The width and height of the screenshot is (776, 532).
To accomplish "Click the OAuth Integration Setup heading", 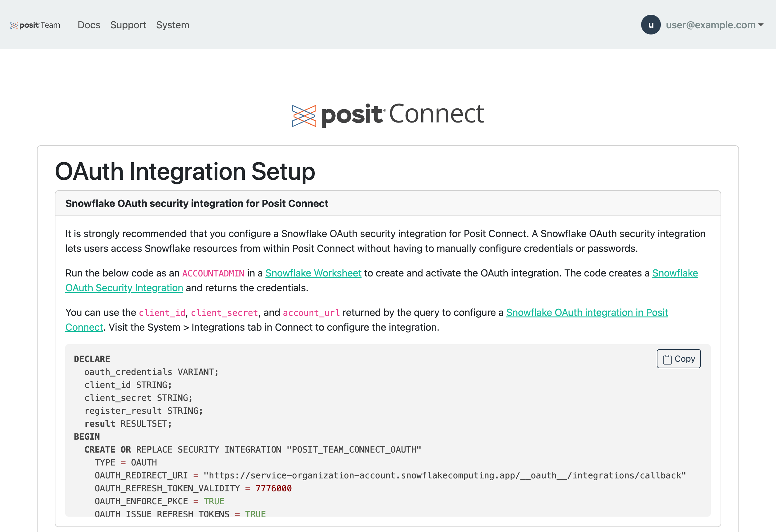I will (185, 171).
